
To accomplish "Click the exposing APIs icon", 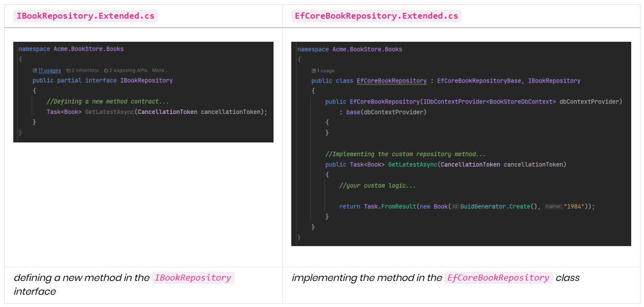I will [x=106, y=70].
